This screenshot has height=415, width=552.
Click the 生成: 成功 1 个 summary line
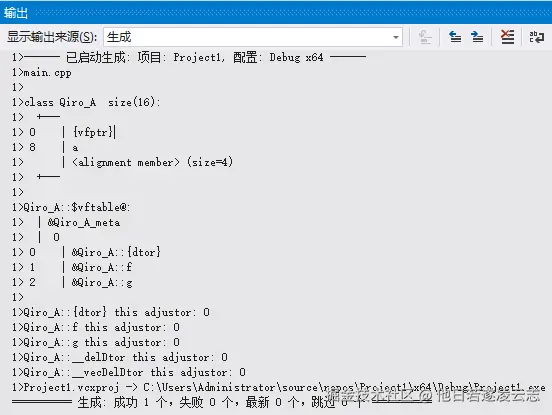point(222,402)
